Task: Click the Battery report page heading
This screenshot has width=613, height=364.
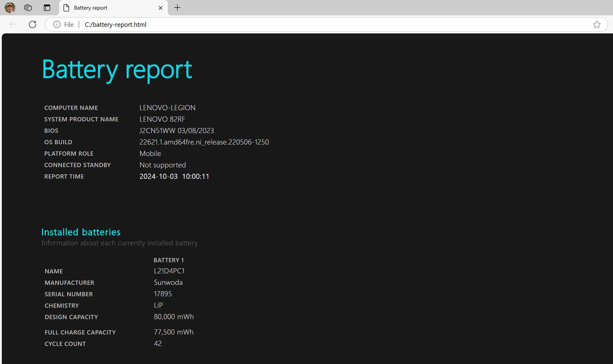Action: 117,69
